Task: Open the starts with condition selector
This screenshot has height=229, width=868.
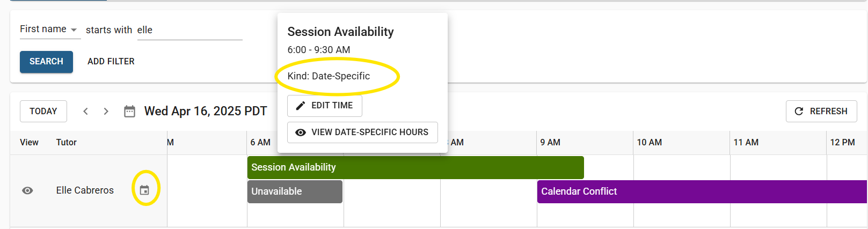Action: [109, 30]
